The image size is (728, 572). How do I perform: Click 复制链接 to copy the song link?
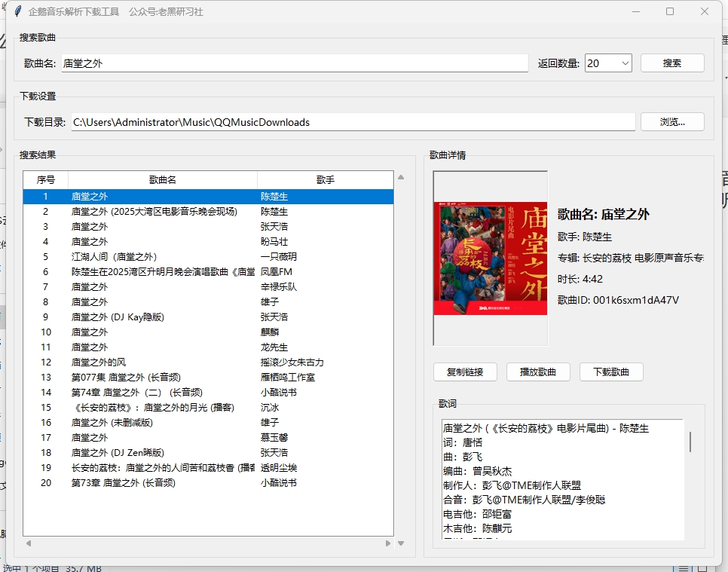pyautogui.click(x=465, y=372)
